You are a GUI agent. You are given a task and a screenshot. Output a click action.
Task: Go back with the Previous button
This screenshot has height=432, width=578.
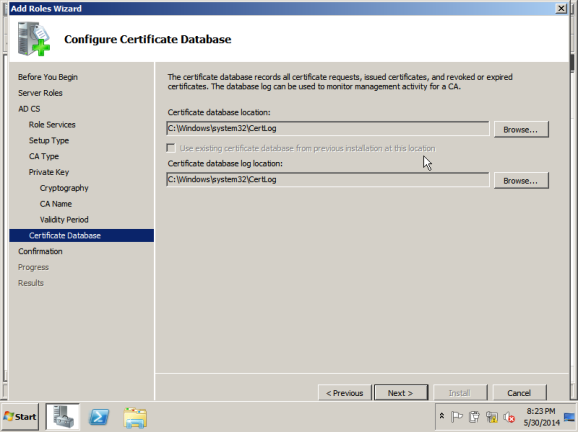[x=345, y=393]
